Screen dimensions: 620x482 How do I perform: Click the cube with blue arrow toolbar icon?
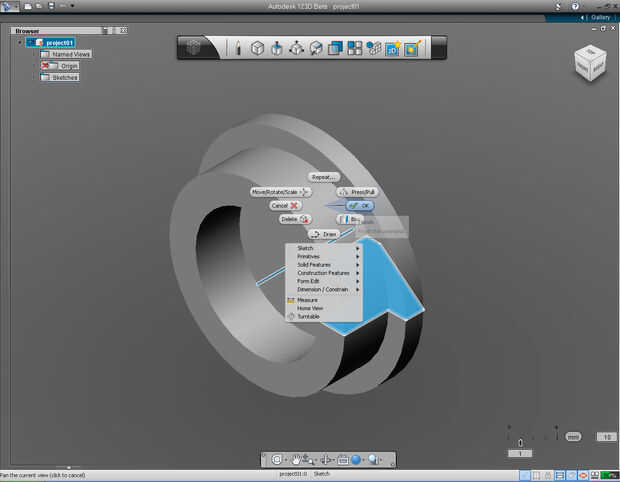pos(316,48)
